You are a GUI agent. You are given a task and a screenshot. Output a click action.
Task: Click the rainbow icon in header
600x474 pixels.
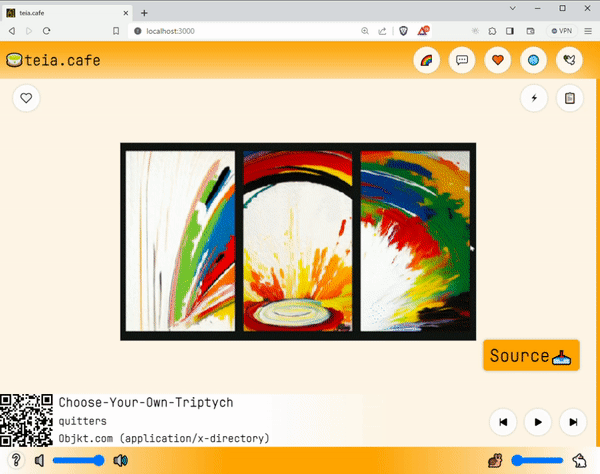426,60
